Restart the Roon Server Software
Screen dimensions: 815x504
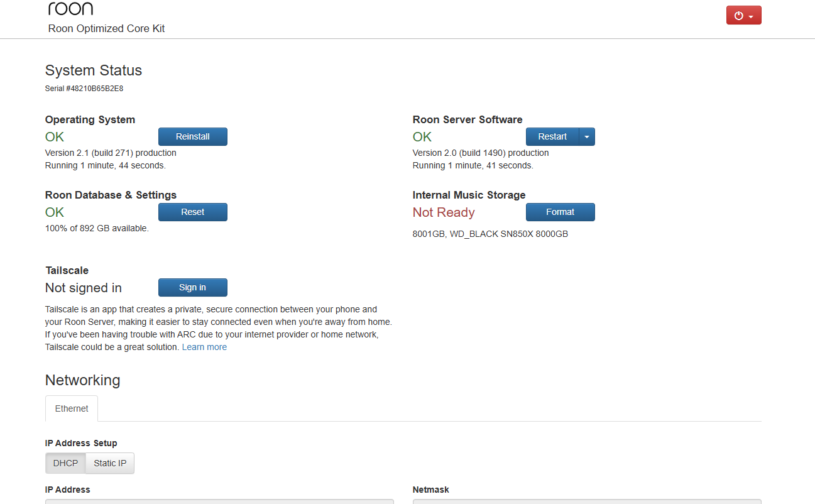click(552, 136)
